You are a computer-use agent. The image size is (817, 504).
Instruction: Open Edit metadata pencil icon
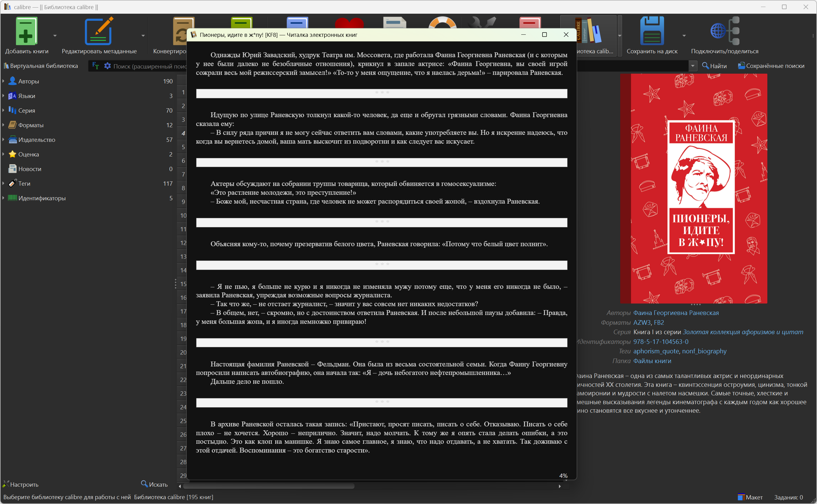click(x=99, y=31)
